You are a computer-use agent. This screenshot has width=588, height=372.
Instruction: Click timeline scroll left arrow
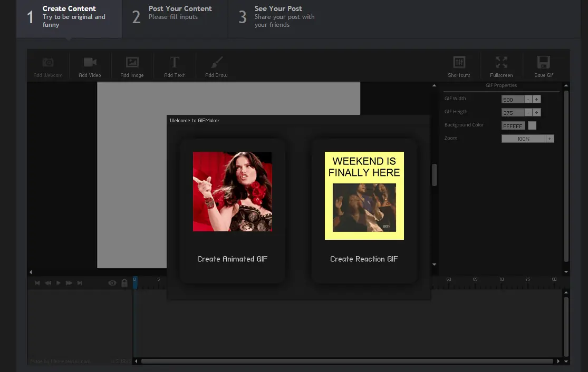pyautogui.click(x=136, y=361)
